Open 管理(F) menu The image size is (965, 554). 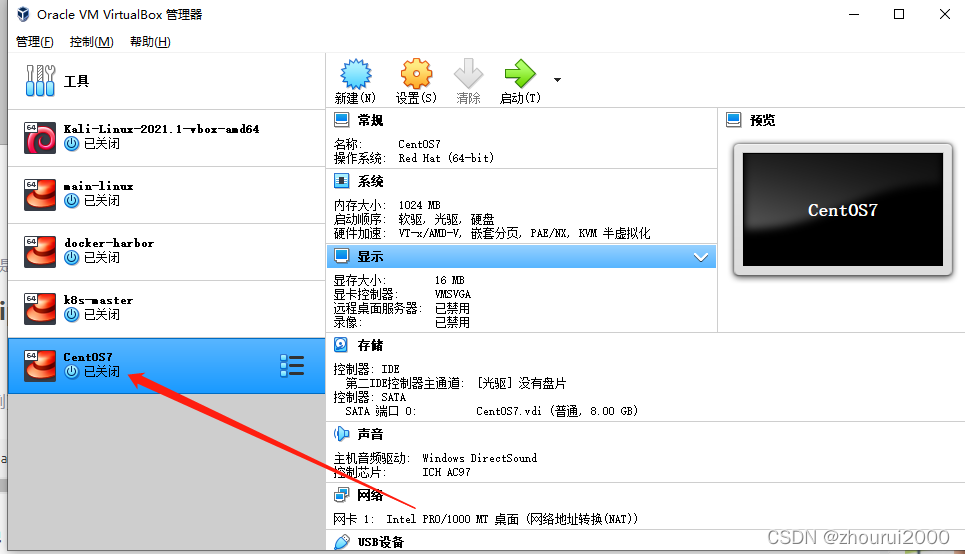[x=34, y=42]
